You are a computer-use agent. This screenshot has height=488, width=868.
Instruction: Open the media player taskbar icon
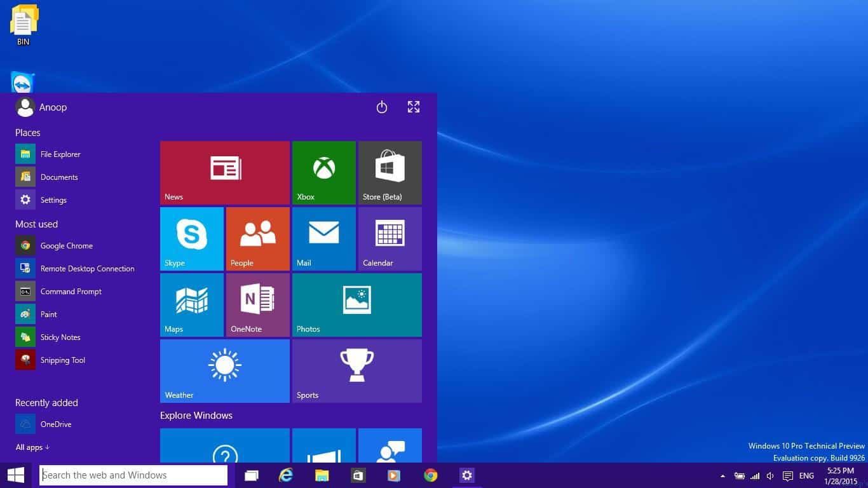point(395,475)
